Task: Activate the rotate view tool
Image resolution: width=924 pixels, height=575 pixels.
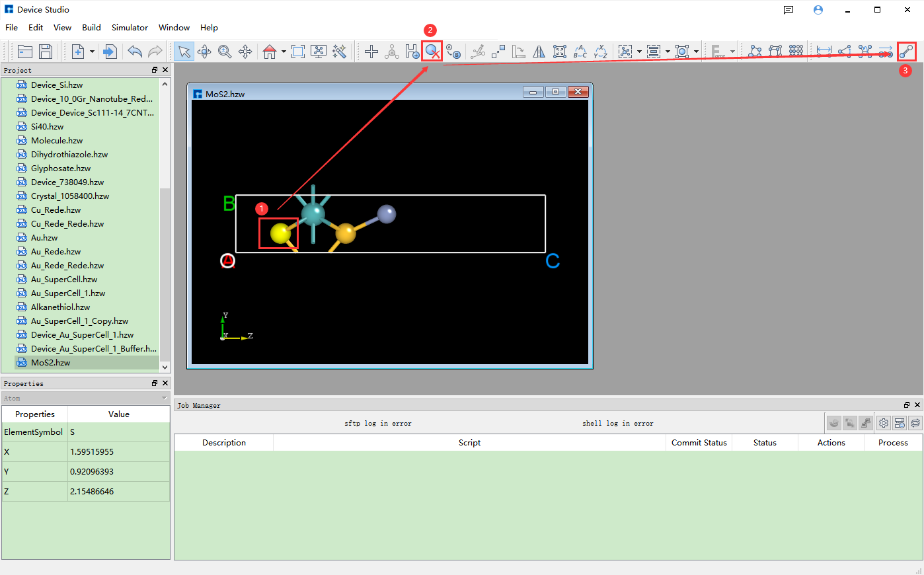Action: 204,51
